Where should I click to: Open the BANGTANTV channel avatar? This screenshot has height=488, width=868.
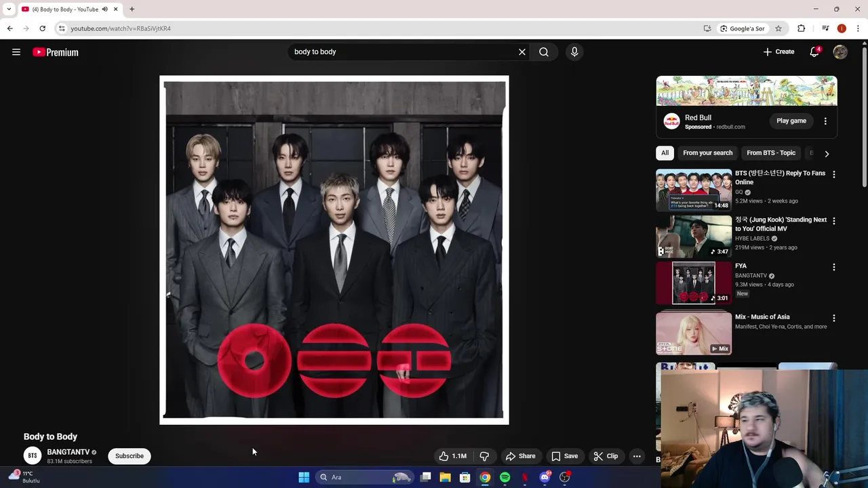click(x=32, y=455)
